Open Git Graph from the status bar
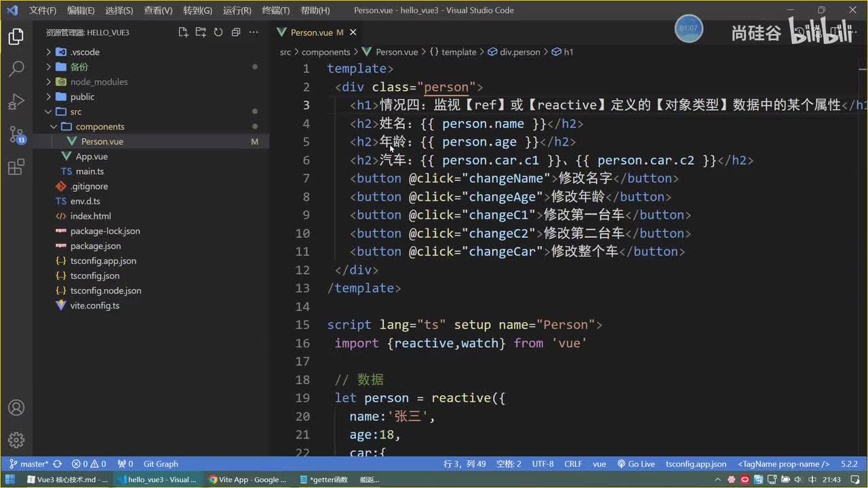The height and width of the screenshot is (488, 868). (161, 464)
